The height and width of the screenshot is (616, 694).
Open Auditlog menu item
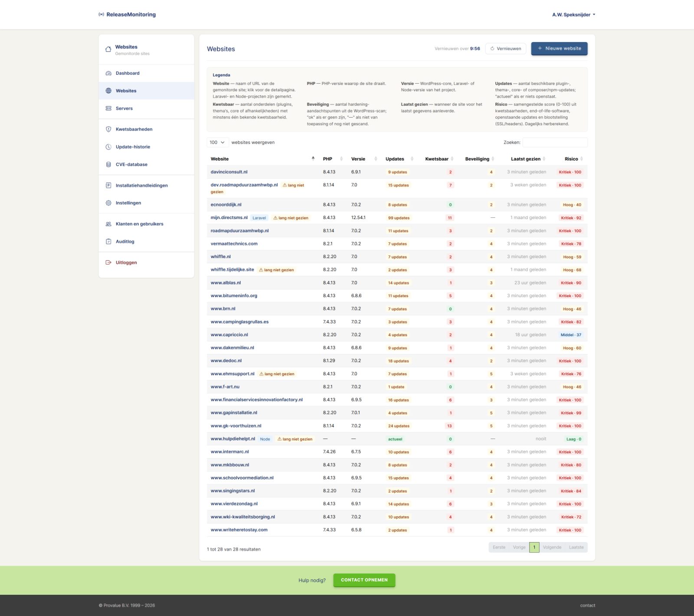[x=146, y=242]
